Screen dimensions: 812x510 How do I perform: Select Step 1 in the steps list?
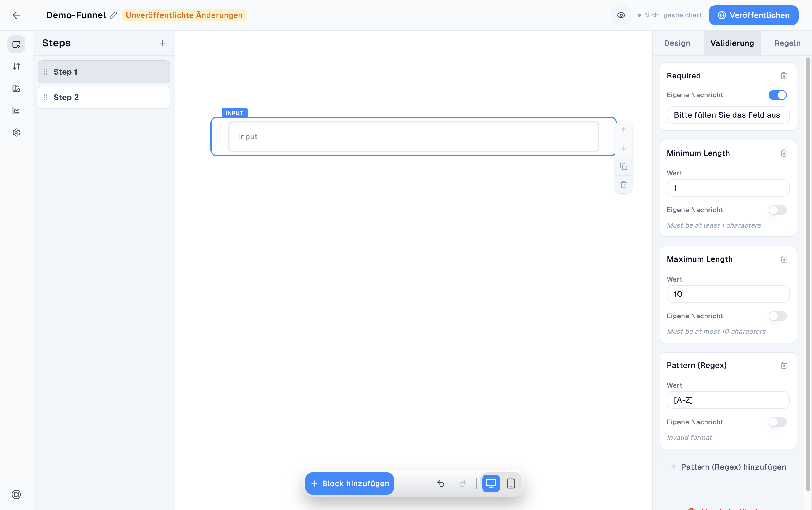[x=104, y=72]
